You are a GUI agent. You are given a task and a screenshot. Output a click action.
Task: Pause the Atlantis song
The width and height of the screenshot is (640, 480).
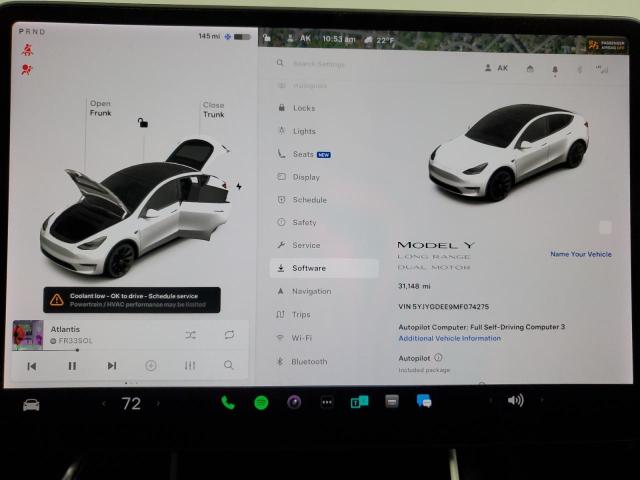point(72,366)
